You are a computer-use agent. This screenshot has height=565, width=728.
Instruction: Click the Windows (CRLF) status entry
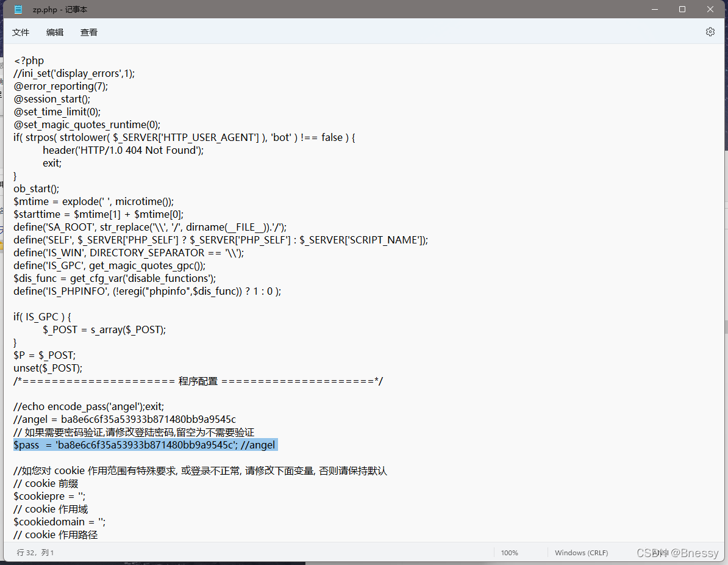tap(581, 552)
